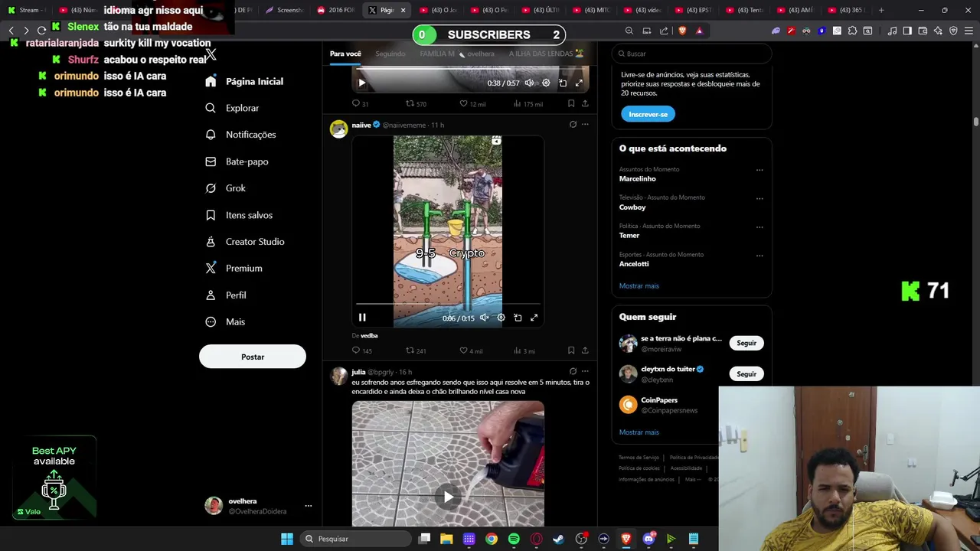
Task: Open picture-in-picture on naiive video
Action: click(518, 318)
